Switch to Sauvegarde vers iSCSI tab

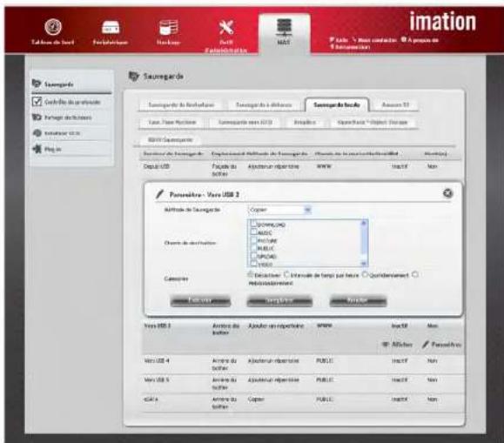point(245,122)
